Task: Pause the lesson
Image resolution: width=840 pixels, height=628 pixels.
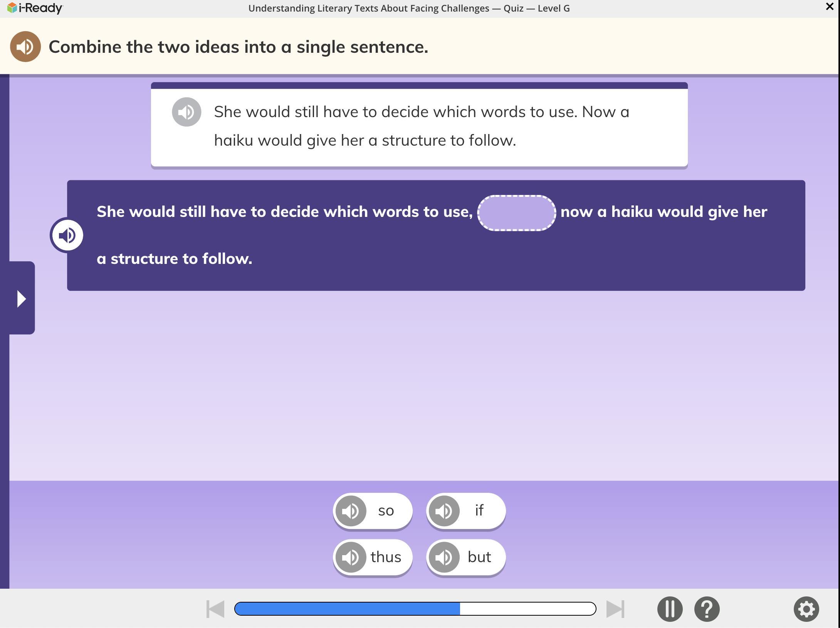Action: click(670, 609)
